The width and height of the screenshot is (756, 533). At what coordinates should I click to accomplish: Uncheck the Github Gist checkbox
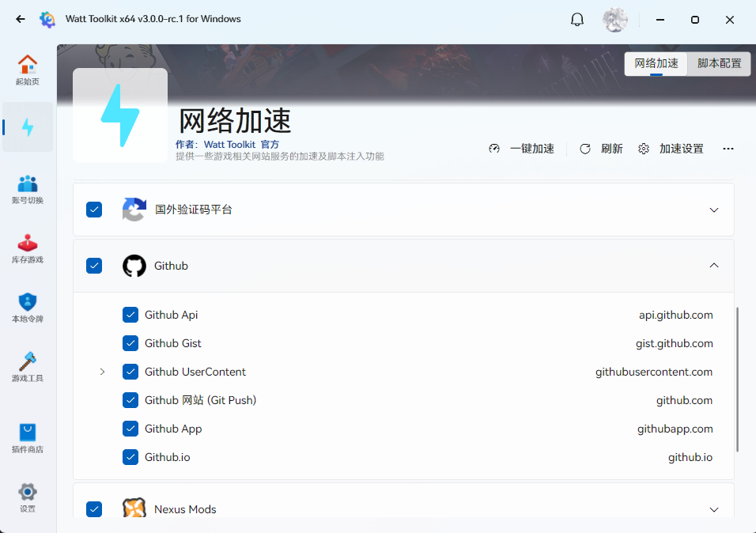pyautogui.click(x=130, y=343)
